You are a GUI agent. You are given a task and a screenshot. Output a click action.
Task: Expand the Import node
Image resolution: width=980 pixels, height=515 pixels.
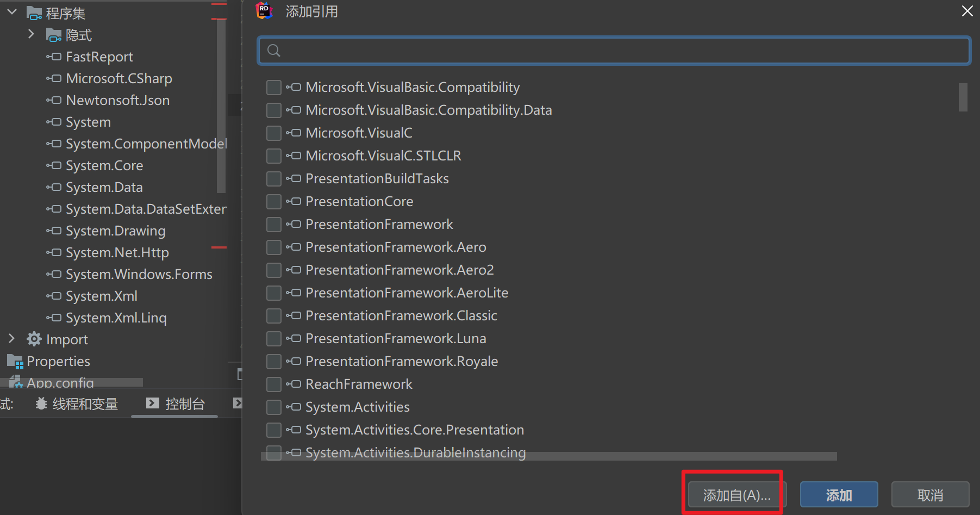[11, 339]
